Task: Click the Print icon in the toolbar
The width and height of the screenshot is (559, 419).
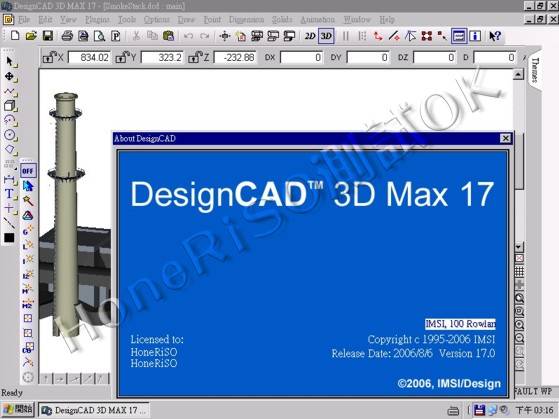Action: click(67, 36)
